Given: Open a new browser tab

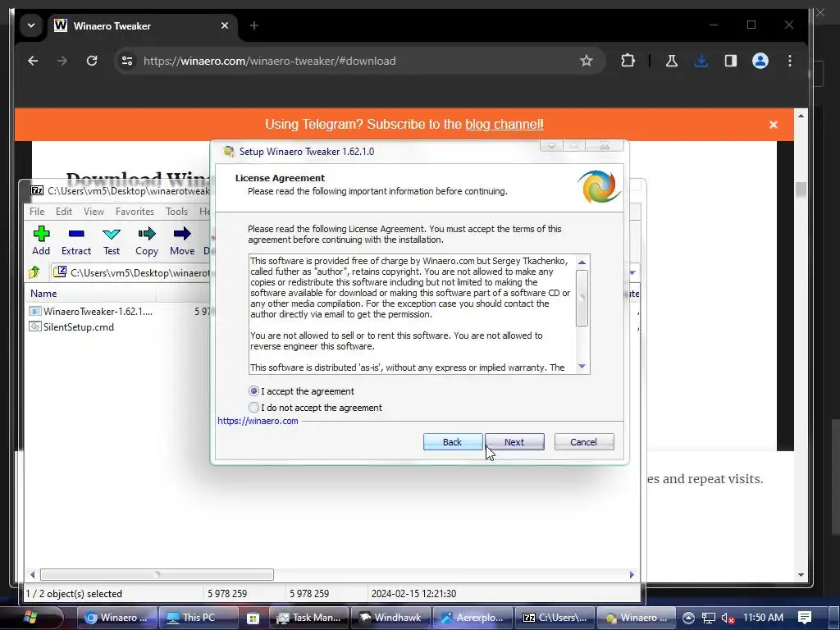Looking at the screenshot, I should pyautogui.click(x=254, y=25).
